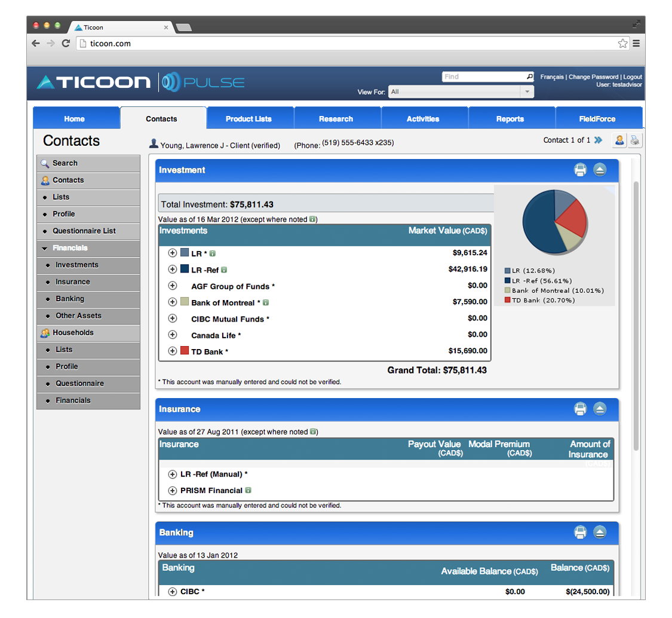Print the Insurance panel
The image size is (672, 618).
pos(580,409)
